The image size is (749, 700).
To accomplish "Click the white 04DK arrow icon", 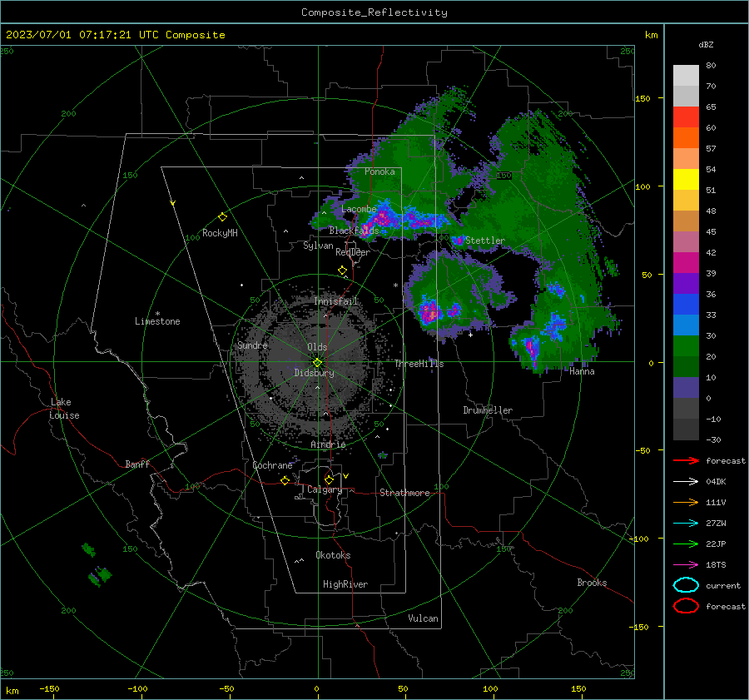I will (686, 481).
